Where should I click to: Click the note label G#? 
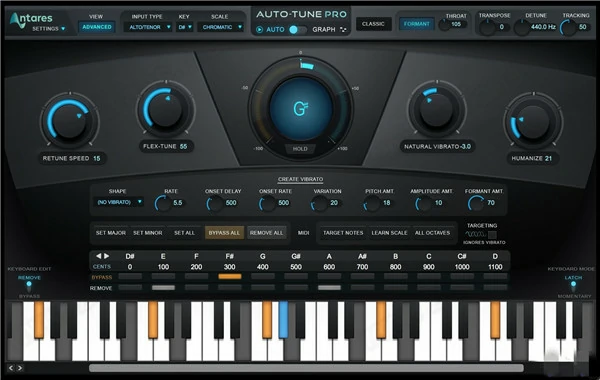click(x=296, y=256)
